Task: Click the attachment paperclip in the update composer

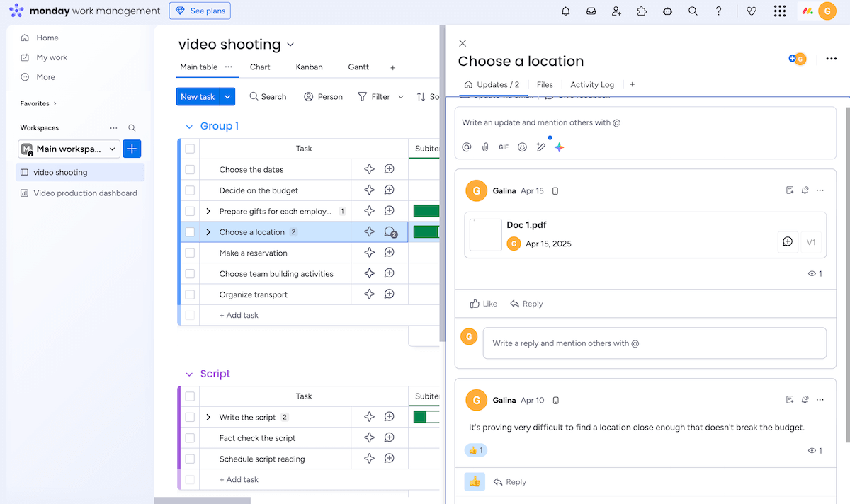Action: pyautogui.click(x=484, y=147)
